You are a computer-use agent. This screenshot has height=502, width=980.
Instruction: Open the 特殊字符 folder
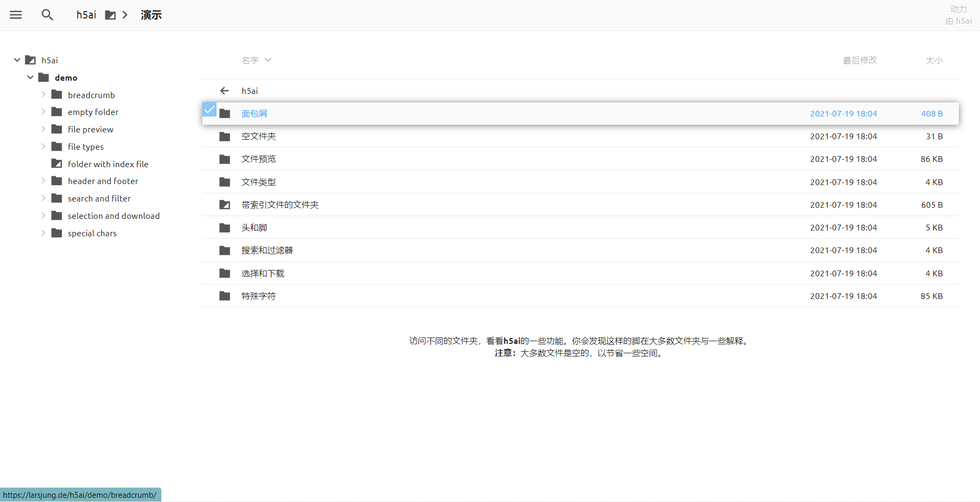click(259, 296)
